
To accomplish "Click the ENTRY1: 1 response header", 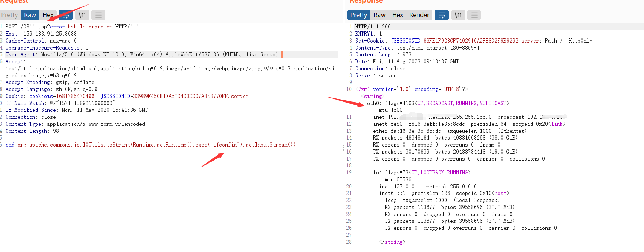I will [368, 34].
